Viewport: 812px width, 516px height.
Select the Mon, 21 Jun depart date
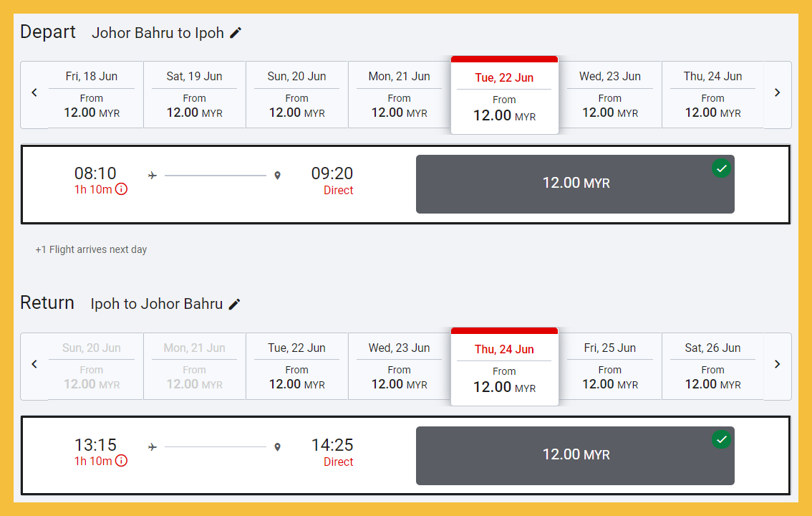[x=399, y=95]
